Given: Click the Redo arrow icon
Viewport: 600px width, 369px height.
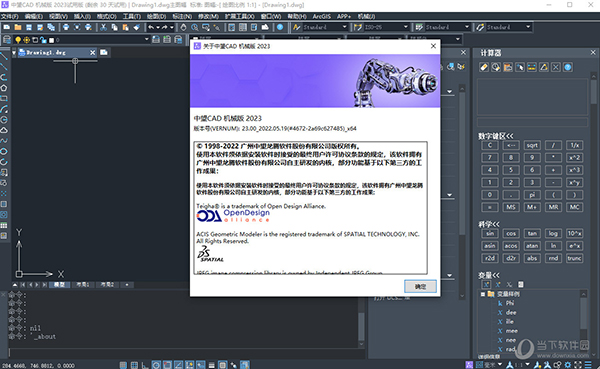Looking at the screenshot, I should [165, 27].
